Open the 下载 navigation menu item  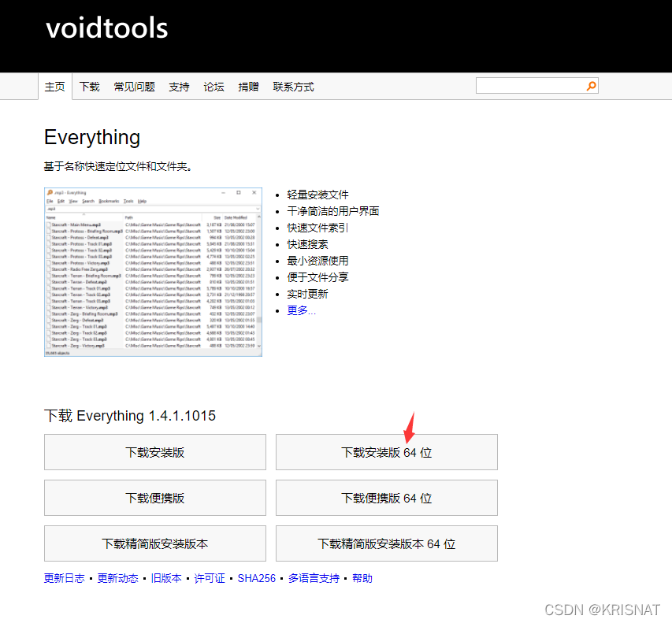point(89,87)
